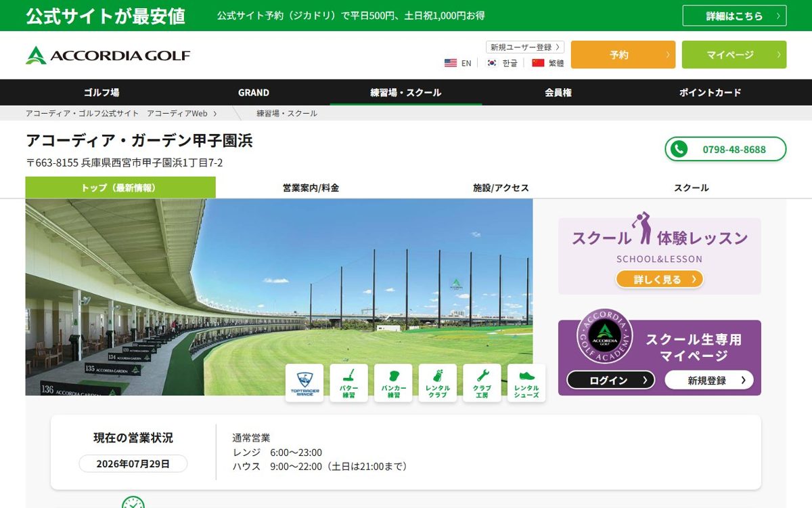Screen dimensions: 812x508
Task: Switch to the 施設/アクセス tab
Action: tap(501, 188)
